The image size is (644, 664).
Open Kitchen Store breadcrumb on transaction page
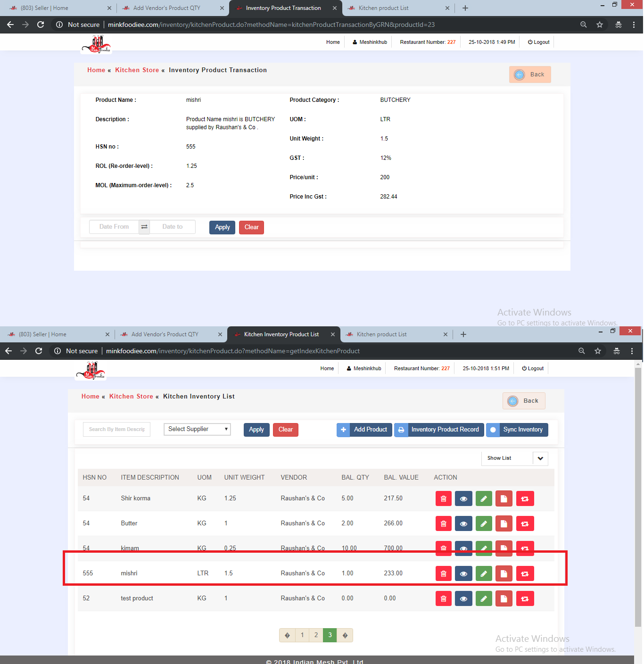point(137,70)
